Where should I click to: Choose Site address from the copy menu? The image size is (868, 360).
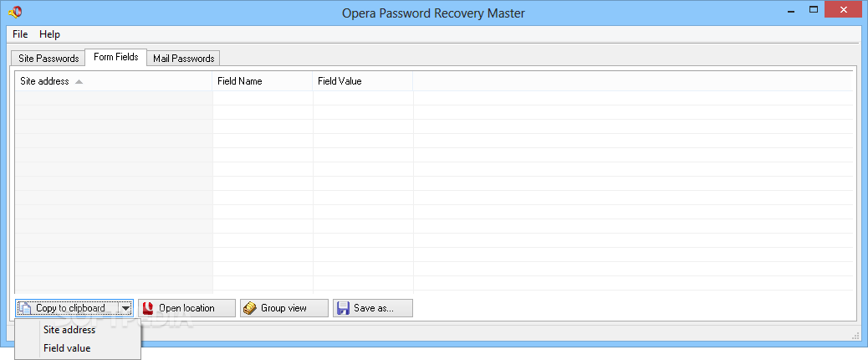point(78,330)
